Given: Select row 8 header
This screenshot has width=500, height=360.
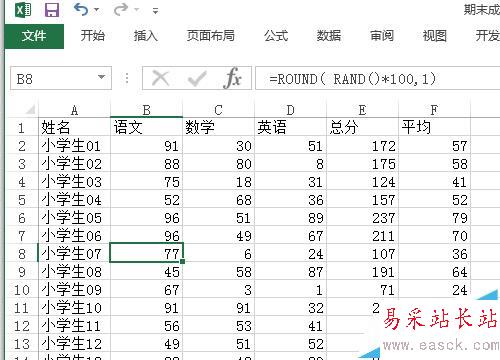Looking at the screenshot, I should [x=22, y=254].
